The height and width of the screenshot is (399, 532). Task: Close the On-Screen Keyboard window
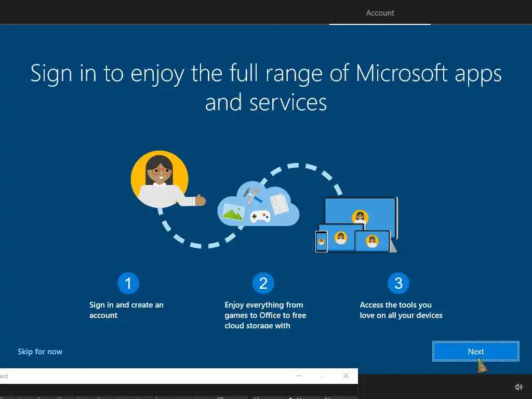click(345, 376)
